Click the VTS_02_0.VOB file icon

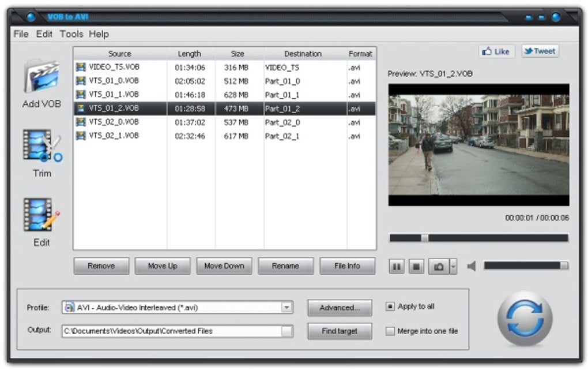pos(81,122)
